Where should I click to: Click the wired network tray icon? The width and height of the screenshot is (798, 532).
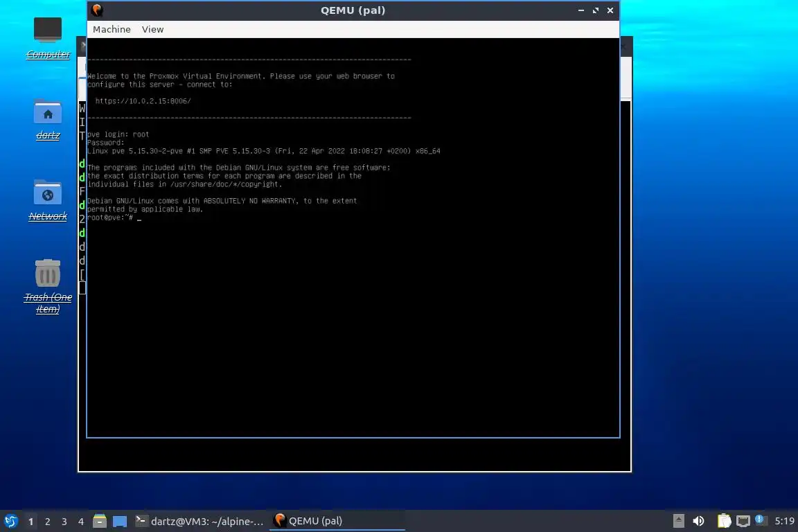[x=743, y=521]
